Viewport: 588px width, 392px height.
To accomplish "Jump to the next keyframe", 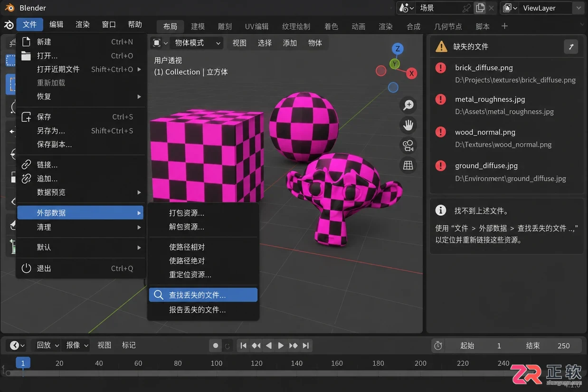I will coord(293,345).
